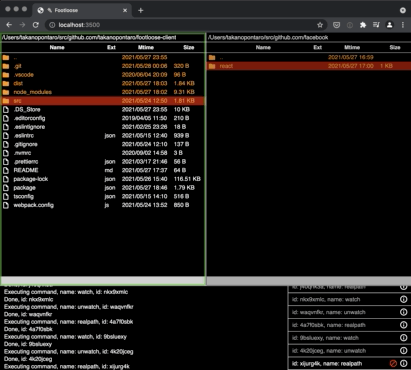This screenshot has width=411, height=370.
Task: Show info for task waqvnfkr unwatch
Action: point(403,312)
